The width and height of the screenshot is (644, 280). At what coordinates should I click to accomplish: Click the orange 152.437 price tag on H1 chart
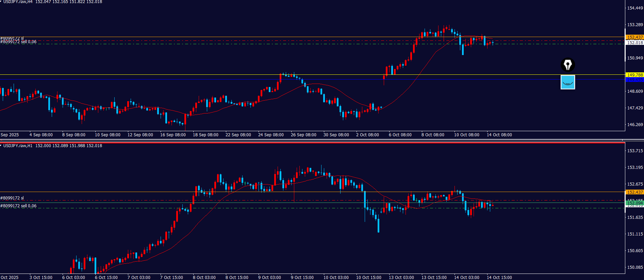pos(634,192)
